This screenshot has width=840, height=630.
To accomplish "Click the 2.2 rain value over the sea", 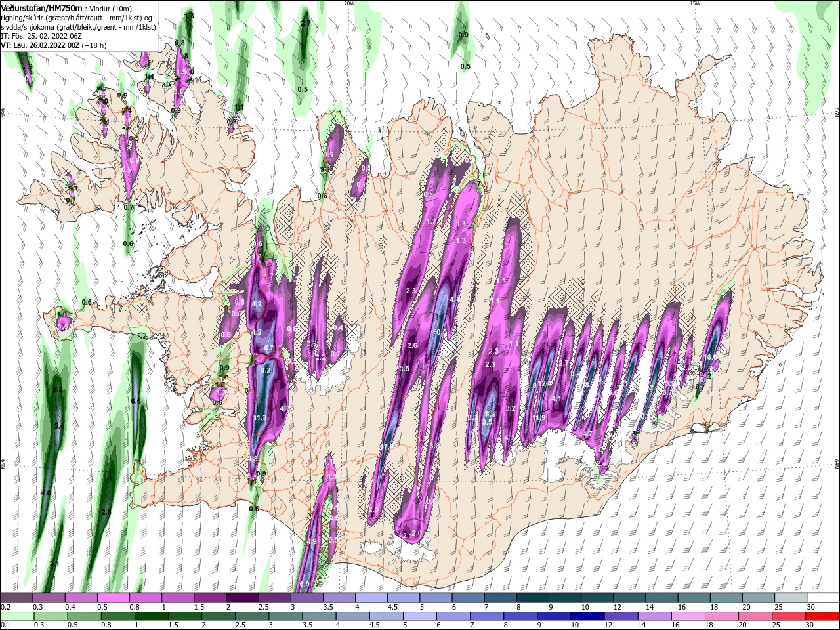I will [x=58, y=389].
